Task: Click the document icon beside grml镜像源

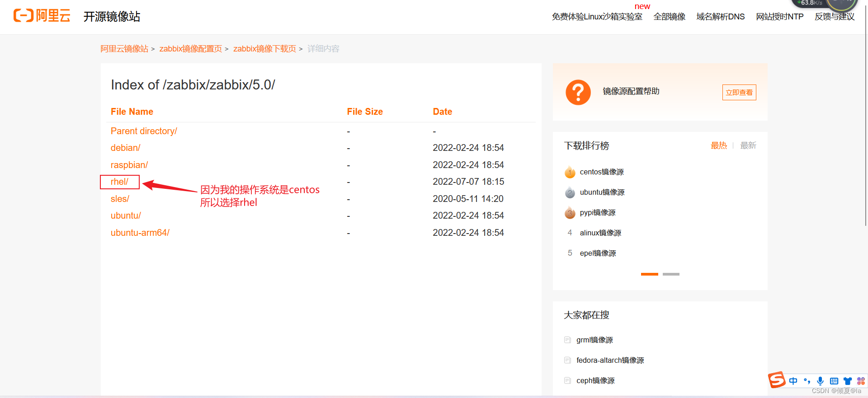Action: tap(567, 340)
